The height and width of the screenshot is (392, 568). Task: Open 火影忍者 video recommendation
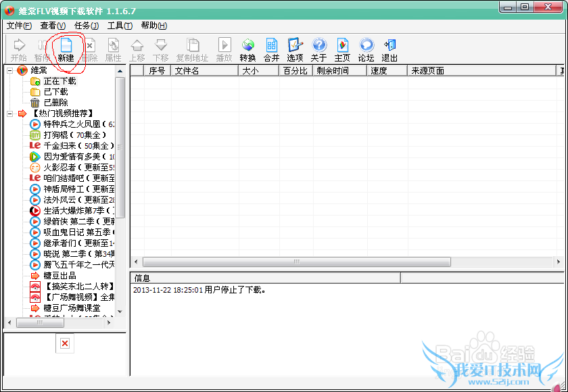[68, 168]
